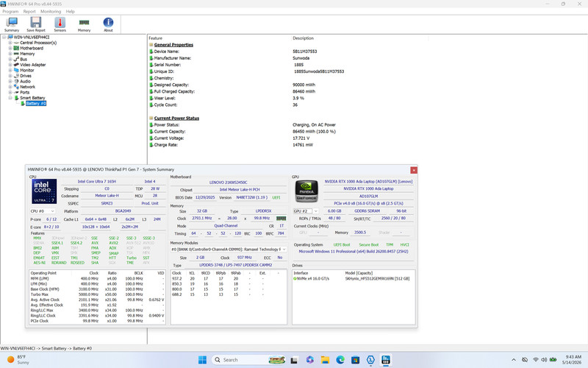The width and height of the screenshot is (588, 368).
Task: Expand Central Processor(s) node
Action: point(10,43)
